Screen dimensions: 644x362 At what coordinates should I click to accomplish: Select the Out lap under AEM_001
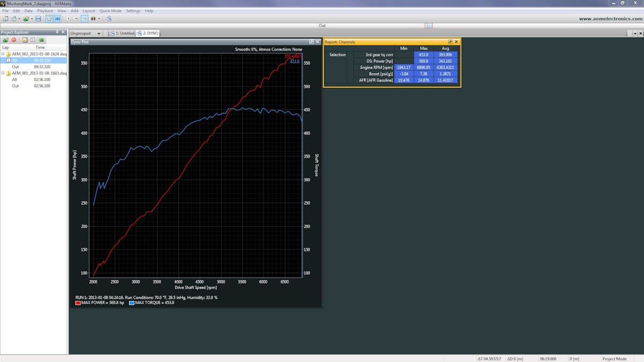click(x=16, y=86)
